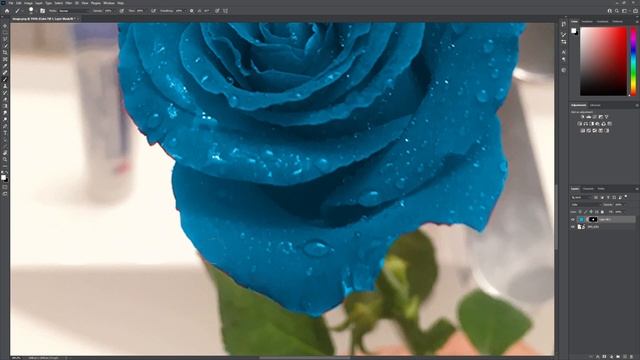Screen dimensions: 640x360
Task: Open the layer blend mode dropdown
Action: click(x=587, y=204)
